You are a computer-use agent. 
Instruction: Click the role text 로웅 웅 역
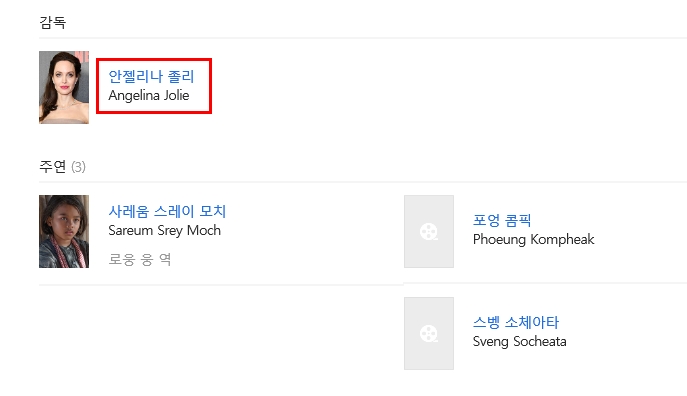[x=140, y=259]
